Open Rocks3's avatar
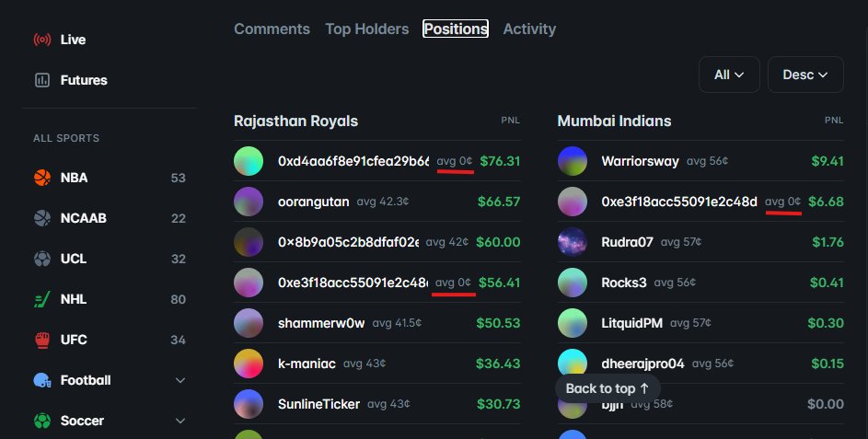Image resolution: width=868 pixels, height=439 pixels. point(573,283)
